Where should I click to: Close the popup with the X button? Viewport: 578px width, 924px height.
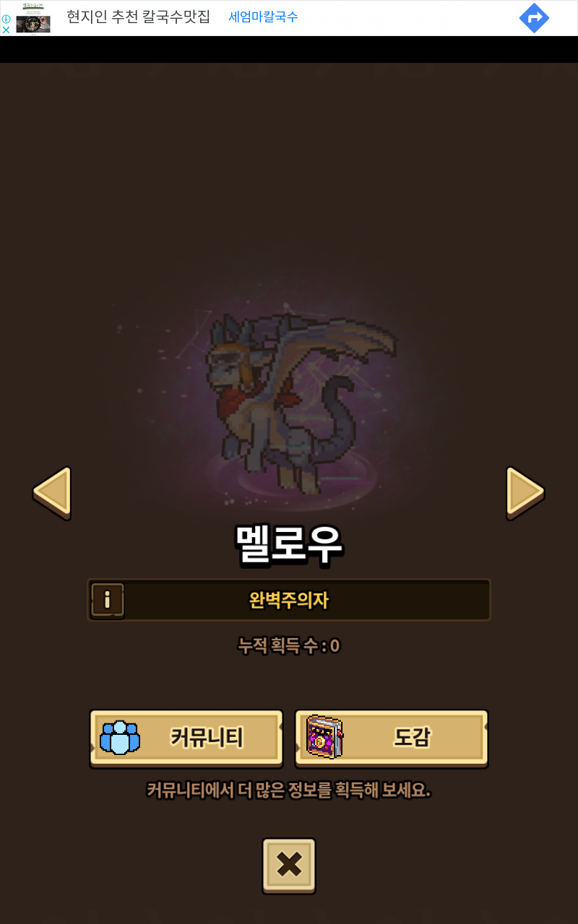pos(289,865)
